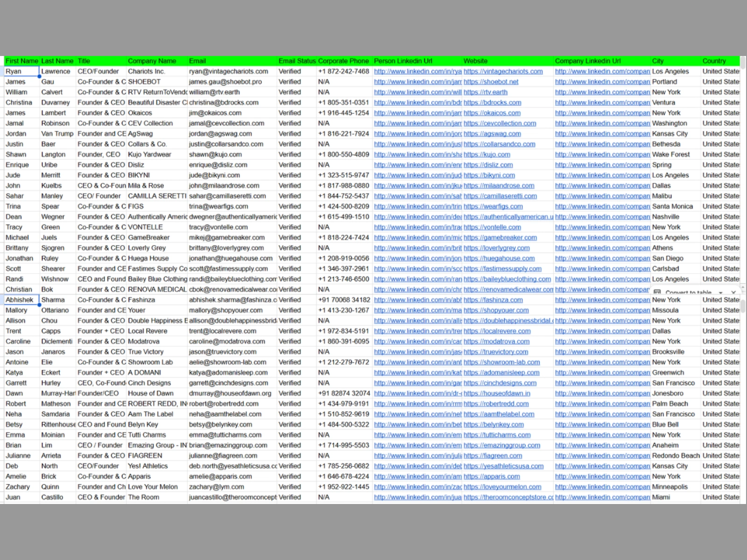Select the City header cell
Viewport: 747px width, 560px height.
pos(676,61)
